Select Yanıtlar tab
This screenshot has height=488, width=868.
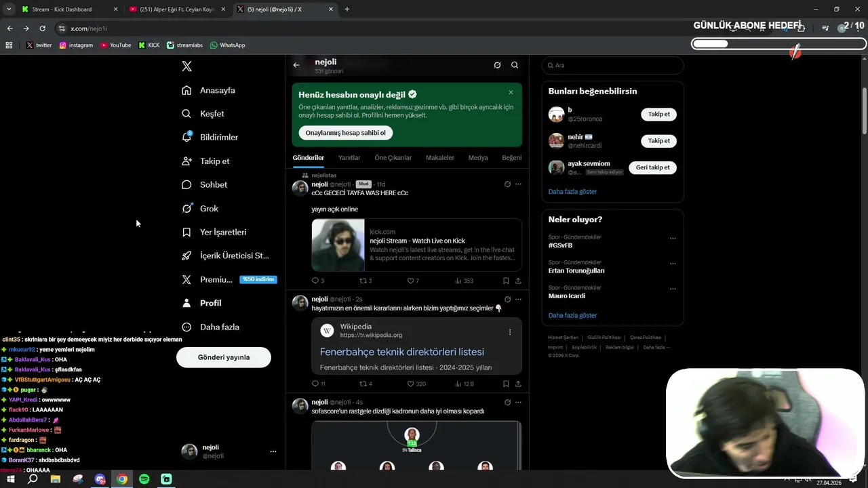pyautogui.click(x=349, y=158)
